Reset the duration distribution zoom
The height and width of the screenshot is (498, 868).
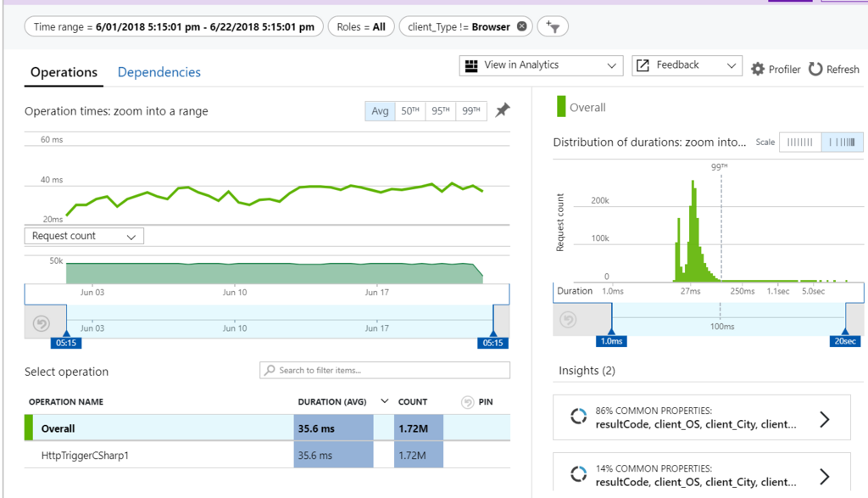568,320
